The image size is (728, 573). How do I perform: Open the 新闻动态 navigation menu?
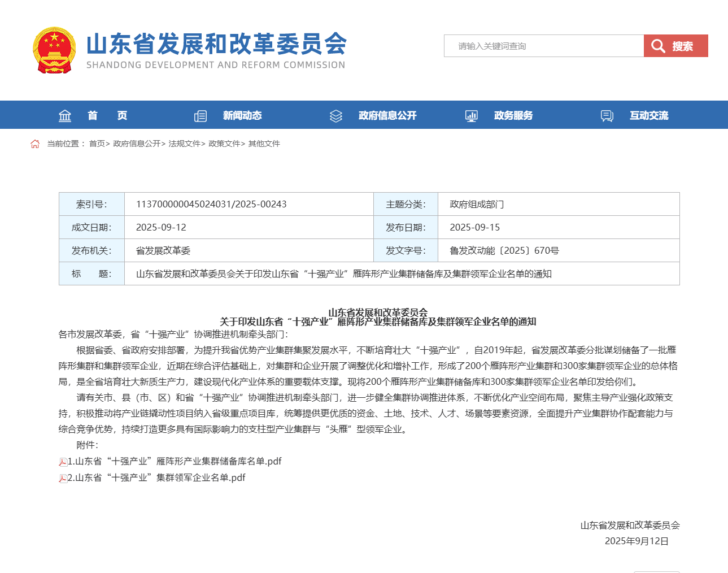(x=242, y=116)
